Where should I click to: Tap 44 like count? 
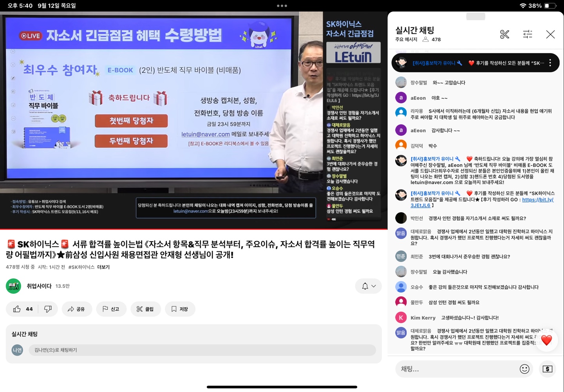point(29,309)
